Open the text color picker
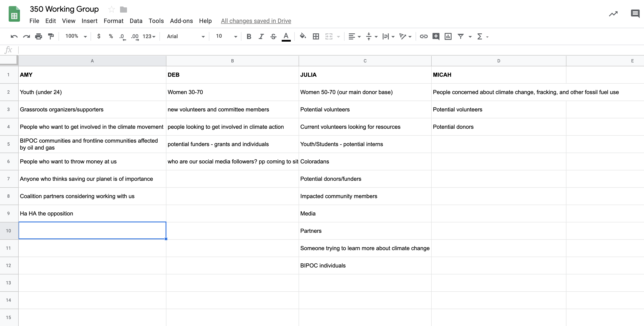This screenshot has height=326, width=644. tap(286, 36)
